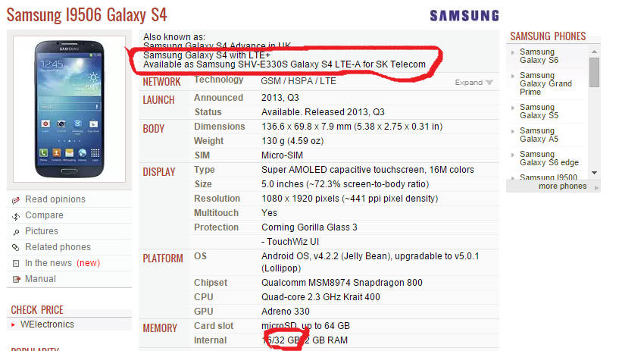Click the CPU spec label
The width and height of the screenshot is (644, 351).
[203, 297]
